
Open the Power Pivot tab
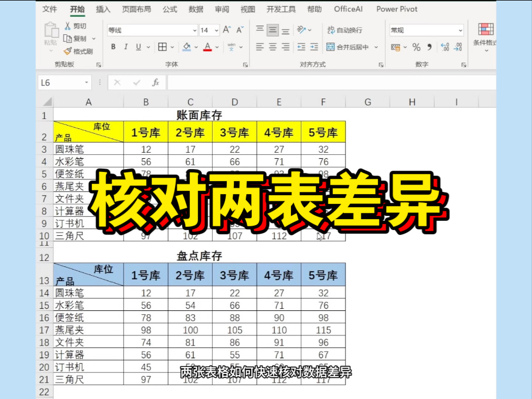coord(397,9)
